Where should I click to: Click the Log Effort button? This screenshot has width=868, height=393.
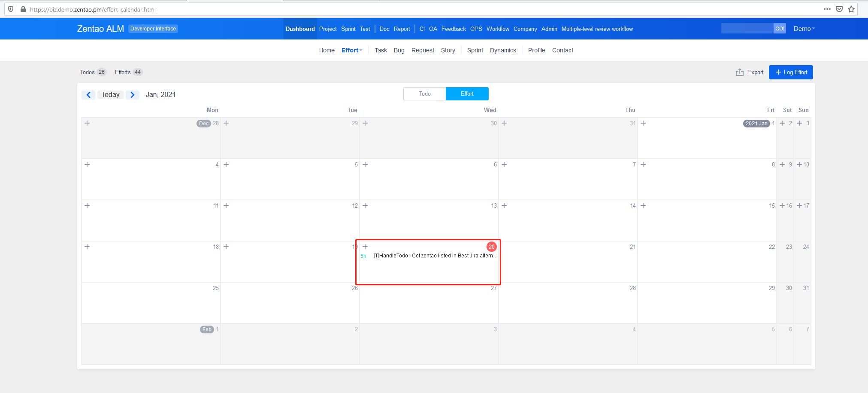[x=790, y=72]
